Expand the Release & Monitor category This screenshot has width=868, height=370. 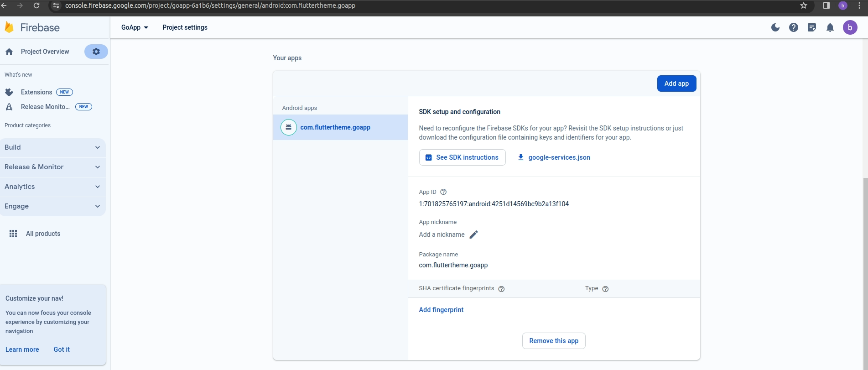52,167
